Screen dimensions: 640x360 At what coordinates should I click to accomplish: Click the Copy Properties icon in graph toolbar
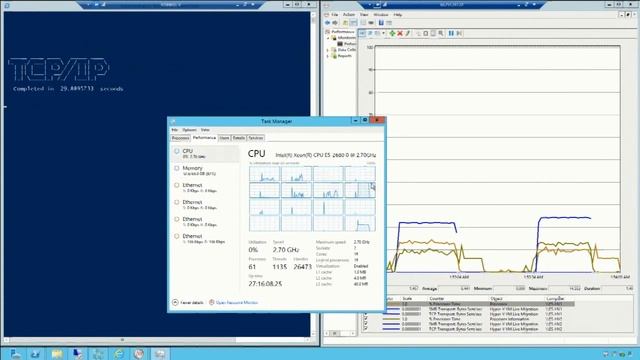(418, 33)
